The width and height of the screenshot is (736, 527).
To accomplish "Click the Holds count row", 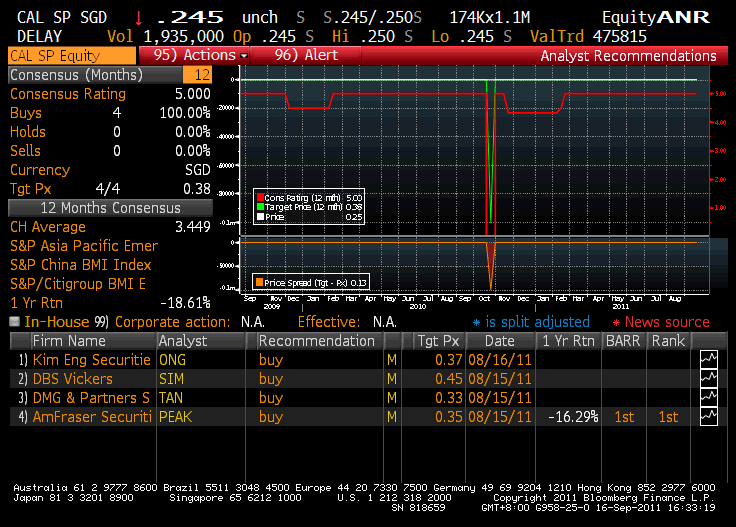I will (110, 132).
